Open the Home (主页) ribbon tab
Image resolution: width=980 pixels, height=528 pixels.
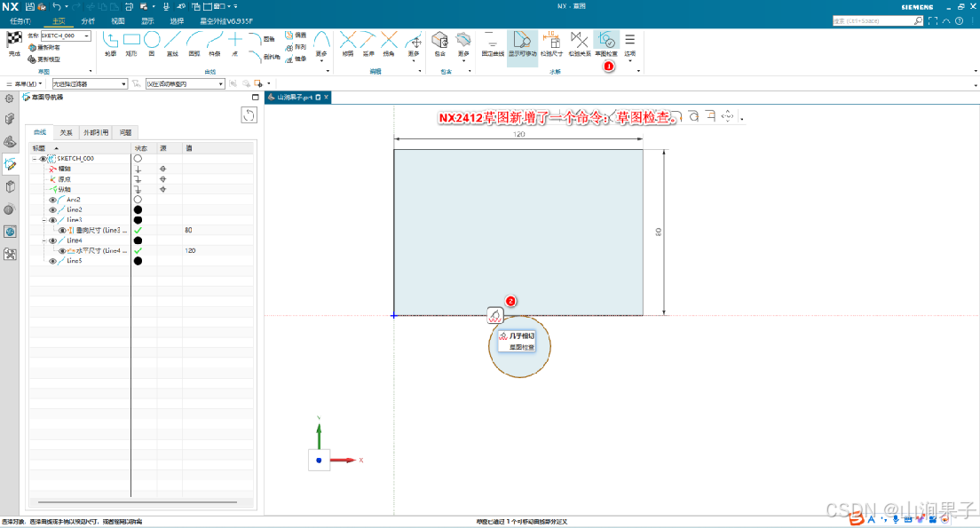tap(59, 21)
